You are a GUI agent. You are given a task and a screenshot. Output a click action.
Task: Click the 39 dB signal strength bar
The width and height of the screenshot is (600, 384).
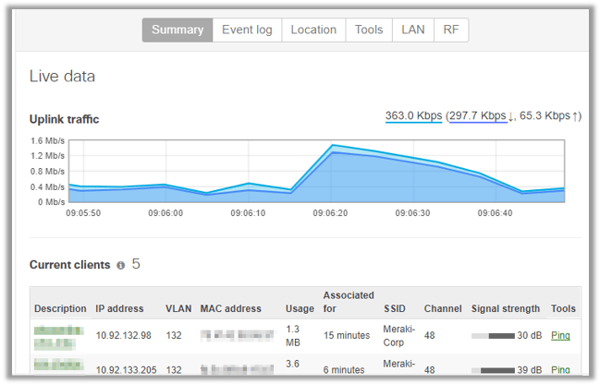pos(493,370)
